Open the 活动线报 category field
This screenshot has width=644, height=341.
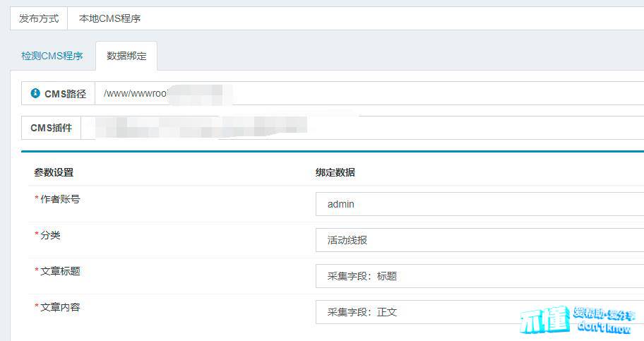coord(479,240)
